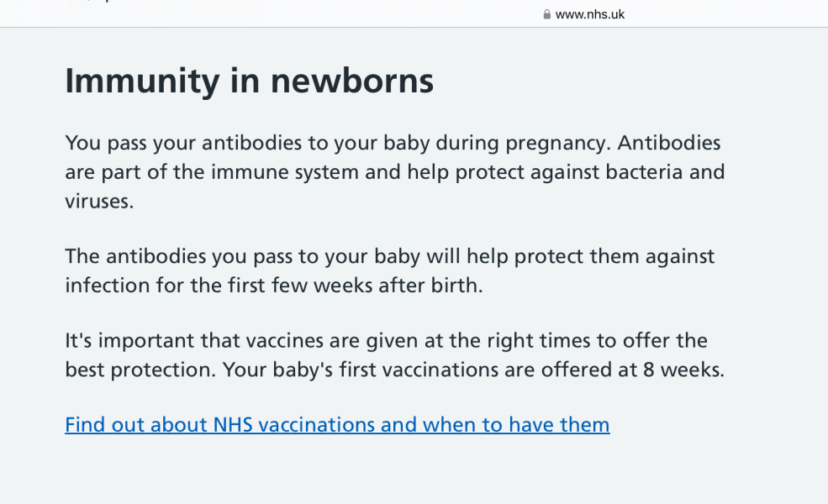
Task: Click the words "best protection"
Action: click(139, 370)
